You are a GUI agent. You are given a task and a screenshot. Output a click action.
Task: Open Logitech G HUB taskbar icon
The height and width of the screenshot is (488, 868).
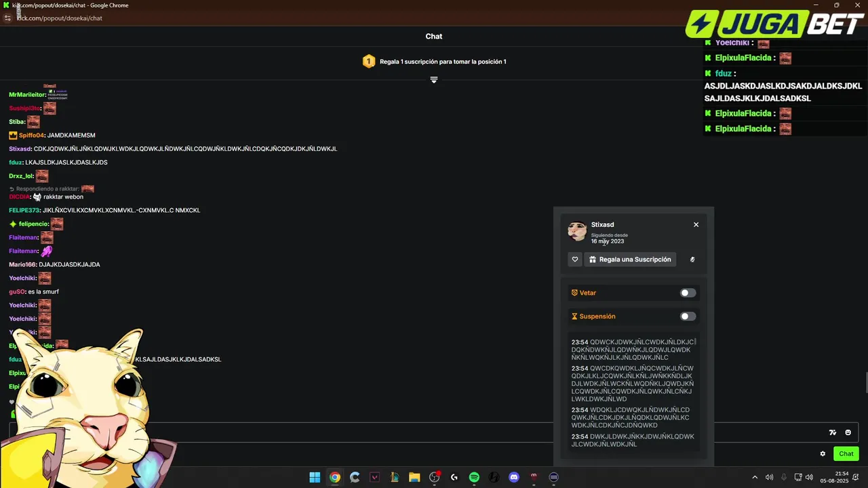454,477
